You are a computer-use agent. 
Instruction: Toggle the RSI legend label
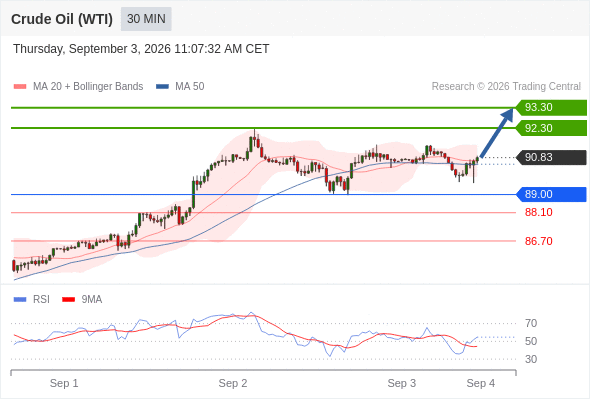click(x=41, y=300)
